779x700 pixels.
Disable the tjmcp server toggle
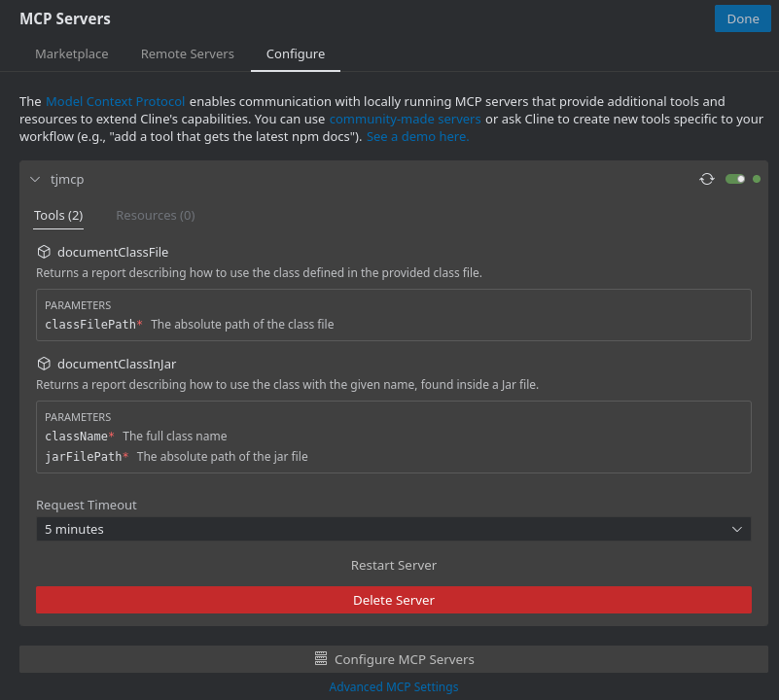[735, 179]
